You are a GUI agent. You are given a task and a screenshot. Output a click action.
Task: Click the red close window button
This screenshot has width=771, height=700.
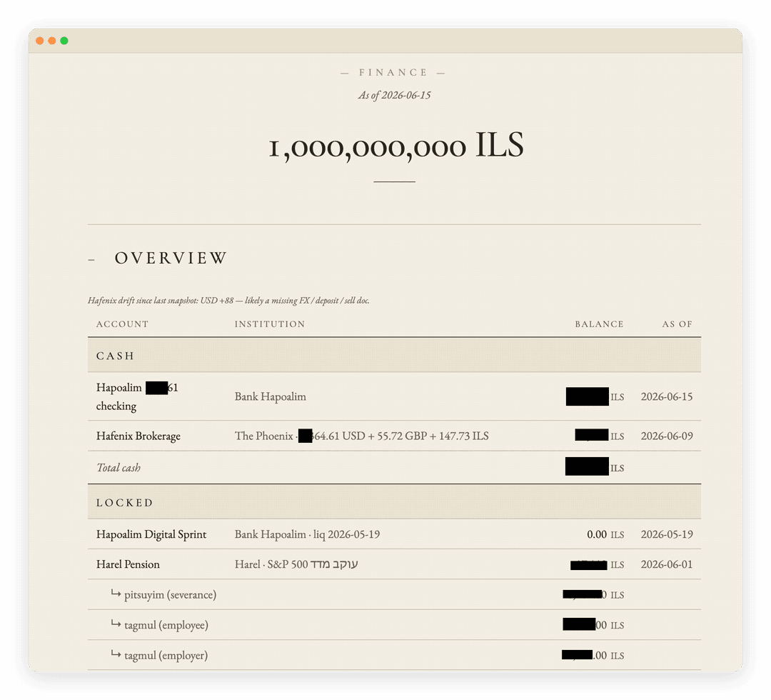(x=40, y=41)
